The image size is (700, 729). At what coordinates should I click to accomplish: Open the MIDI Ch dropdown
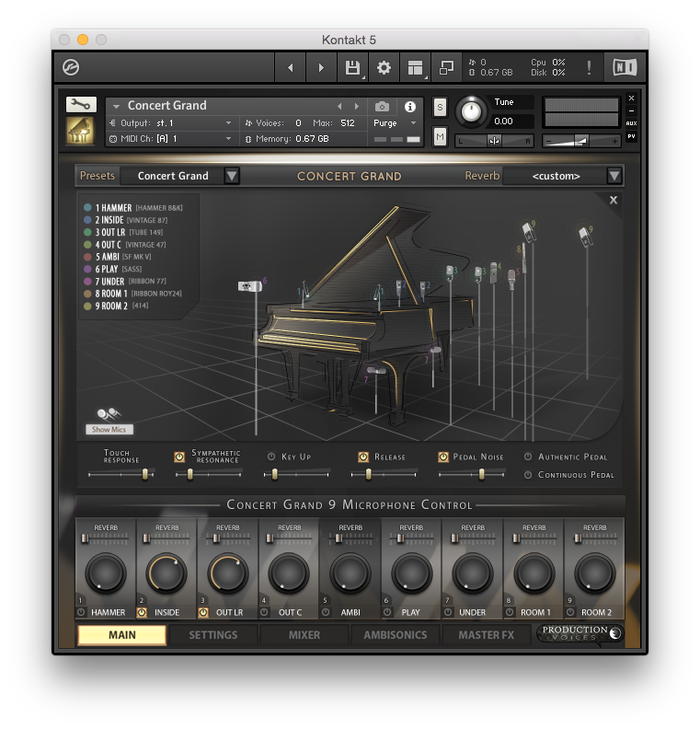click(x=170, y=139)
